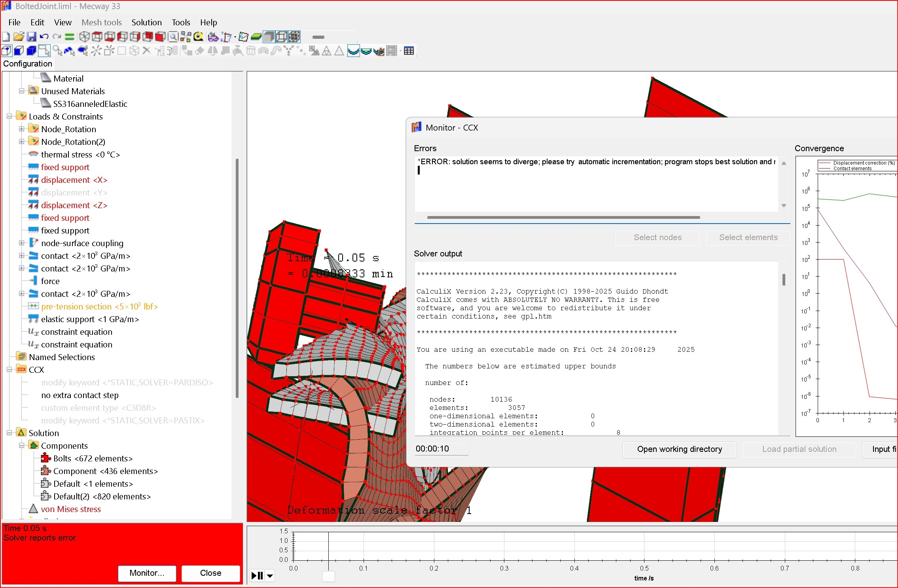Click the table view icon
The height and width of the screenshot is (588, 898).
pos(409,51)
